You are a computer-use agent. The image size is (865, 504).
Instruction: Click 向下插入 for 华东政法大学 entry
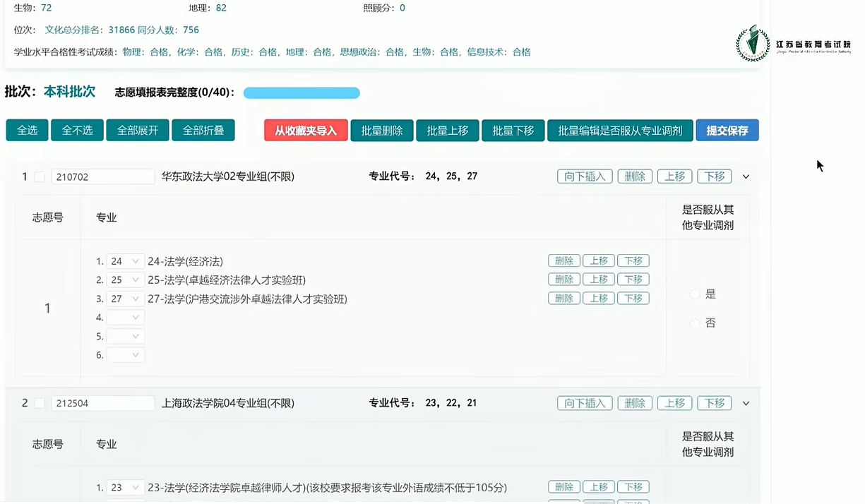[585, 176]
